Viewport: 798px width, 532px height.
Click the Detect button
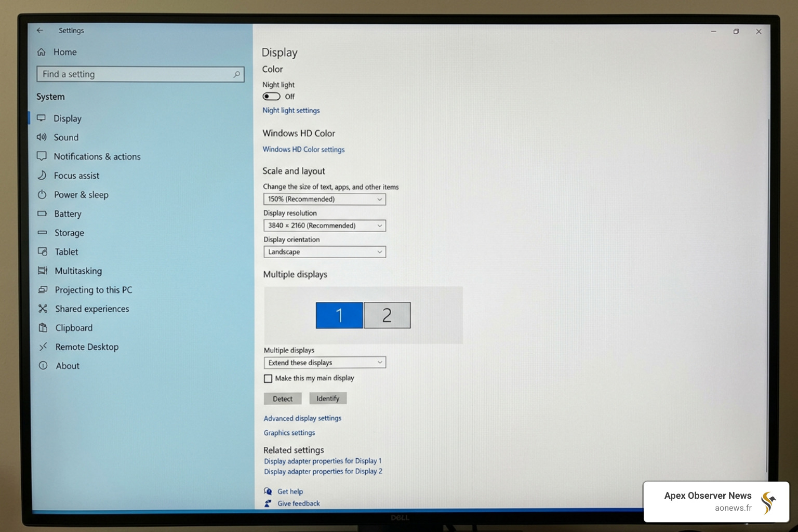[283, 398]
